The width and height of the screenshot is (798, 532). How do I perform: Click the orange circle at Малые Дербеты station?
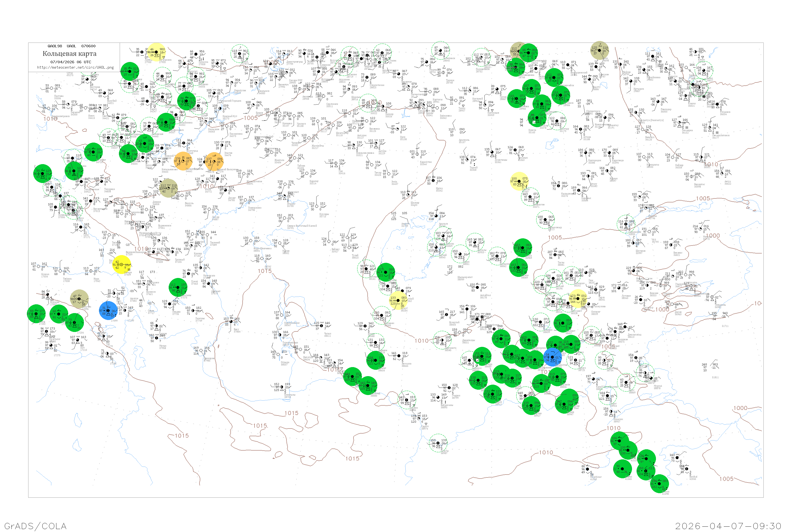coord(183,161)
